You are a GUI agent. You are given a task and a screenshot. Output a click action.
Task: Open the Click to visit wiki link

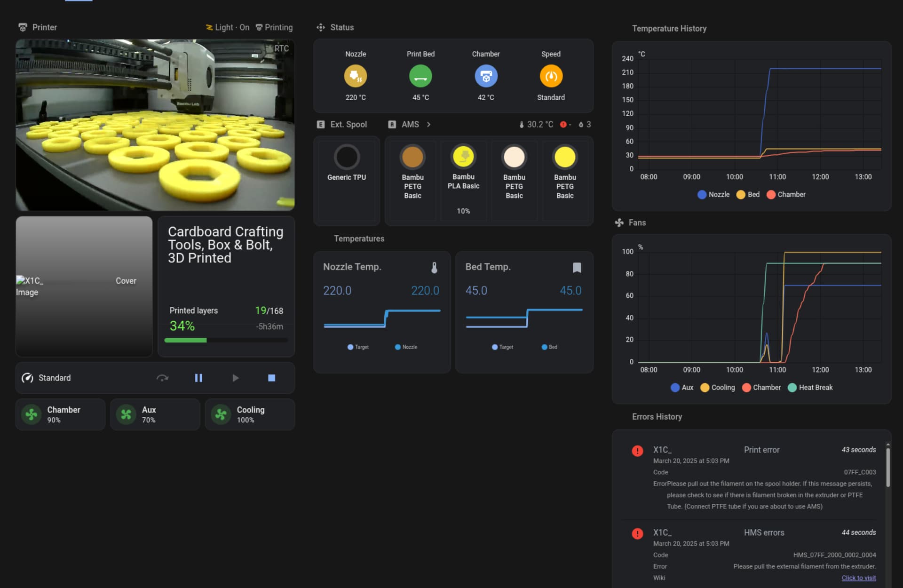point(858,578)
